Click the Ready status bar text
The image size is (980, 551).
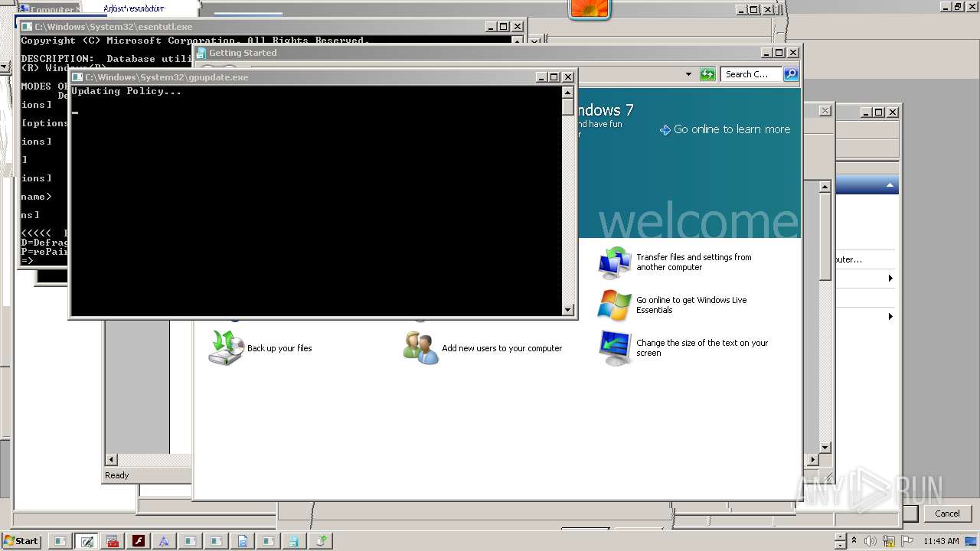(117, 475)
